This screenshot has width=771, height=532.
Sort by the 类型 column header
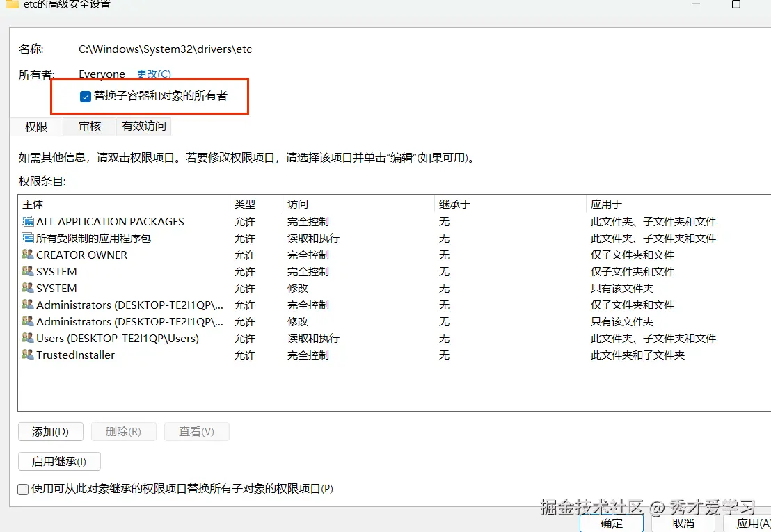(x=256, y=204)
